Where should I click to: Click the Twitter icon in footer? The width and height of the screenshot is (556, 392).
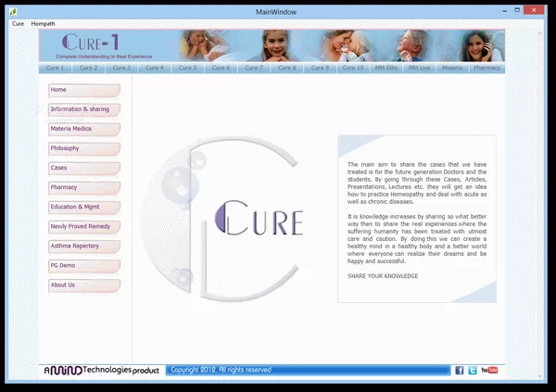(473, 370)
